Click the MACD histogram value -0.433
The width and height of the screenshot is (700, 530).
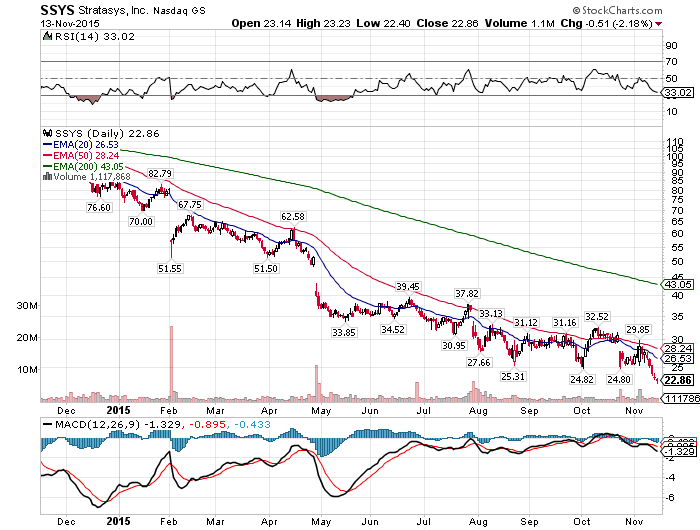coord(252,424)
